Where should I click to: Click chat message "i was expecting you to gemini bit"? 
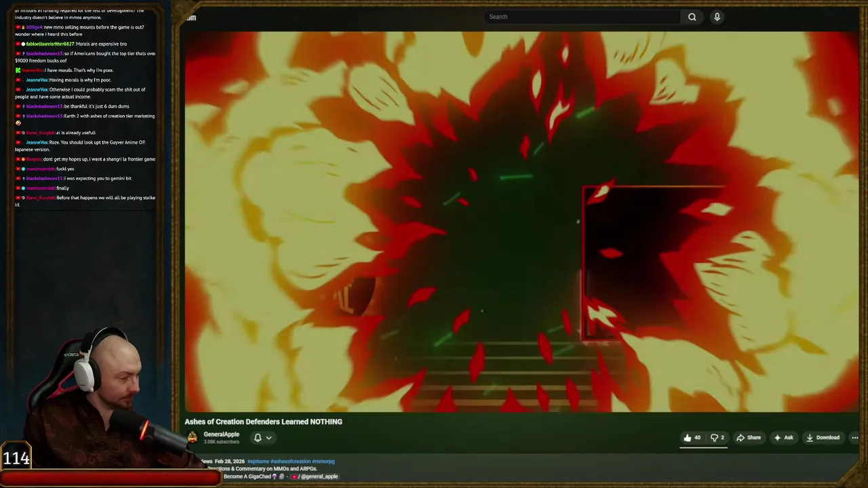pos(98,178)
